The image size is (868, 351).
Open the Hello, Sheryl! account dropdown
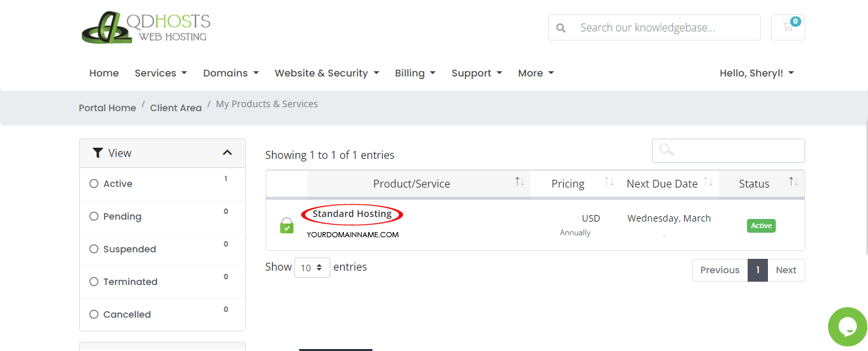756,73
